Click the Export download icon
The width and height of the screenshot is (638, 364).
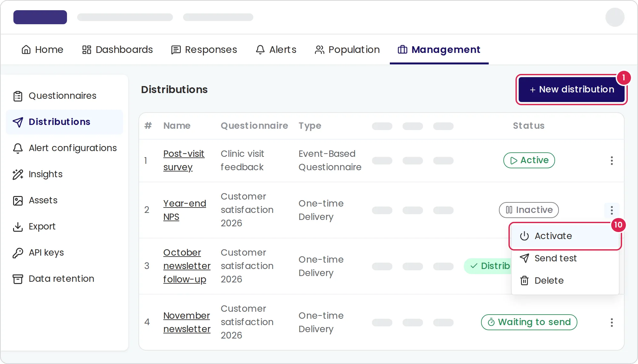(18, 227)
